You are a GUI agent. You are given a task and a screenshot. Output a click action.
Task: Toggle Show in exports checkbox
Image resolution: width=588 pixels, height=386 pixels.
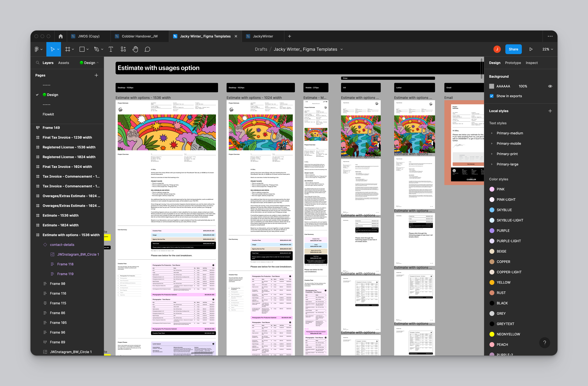click(x=492, y=96)
